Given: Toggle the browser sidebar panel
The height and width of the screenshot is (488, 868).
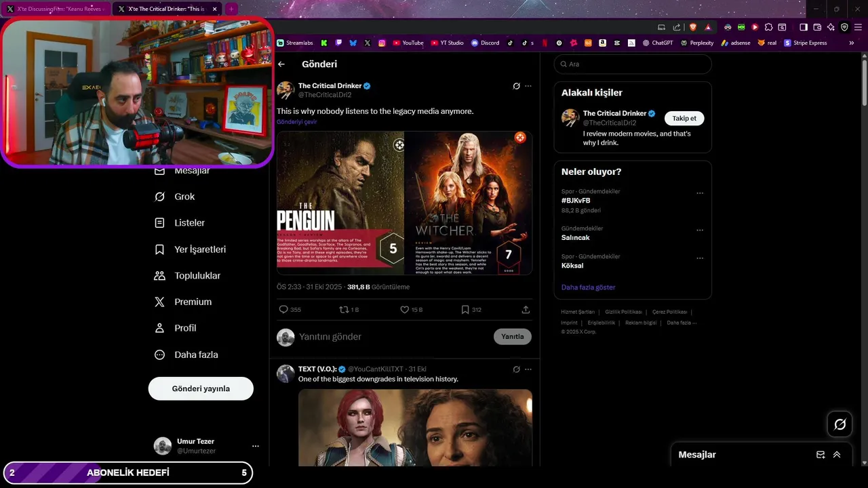Looking at the screenshot, I should [x=804, y=27].
